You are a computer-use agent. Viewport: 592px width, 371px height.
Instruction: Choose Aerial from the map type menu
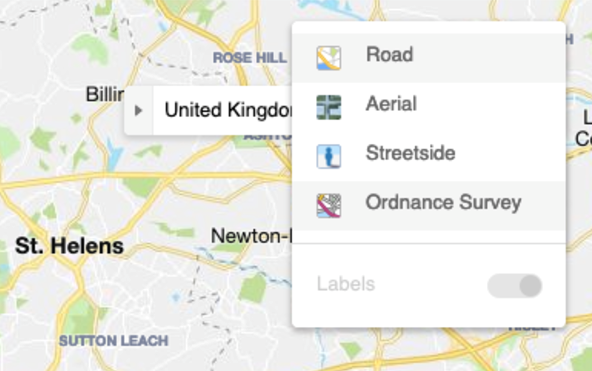pyautogui.click(x=429, y=107)
